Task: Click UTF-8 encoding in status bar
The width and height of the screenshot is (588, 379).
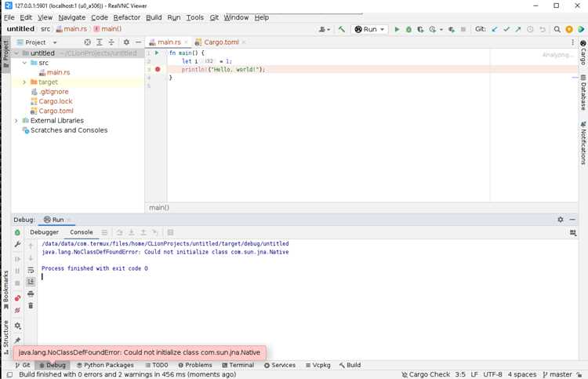Action: click(492, 374)
